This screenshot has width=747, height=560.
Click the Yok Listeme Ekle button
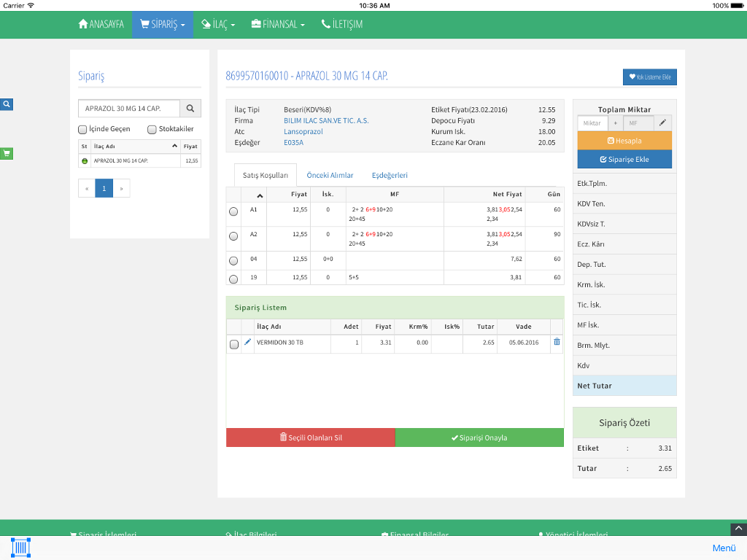(650, 77)
